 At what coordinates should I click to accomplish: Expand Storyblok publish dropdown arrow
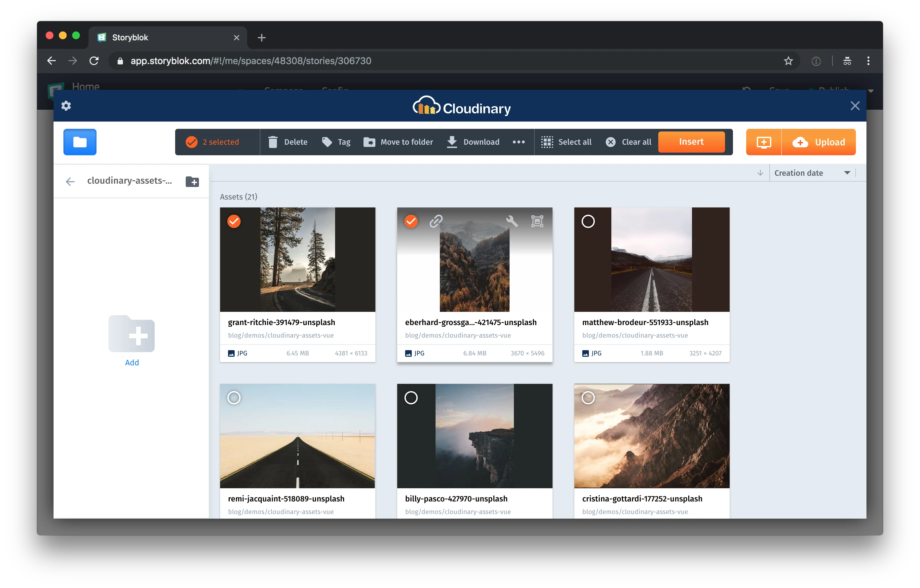871,91
